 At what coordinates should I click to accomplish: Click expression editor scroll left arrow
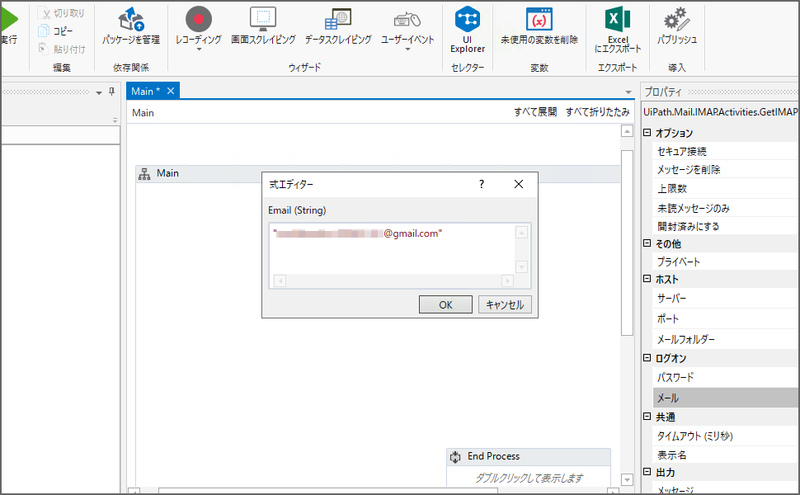pyautogui.click(x=280, y=281)
